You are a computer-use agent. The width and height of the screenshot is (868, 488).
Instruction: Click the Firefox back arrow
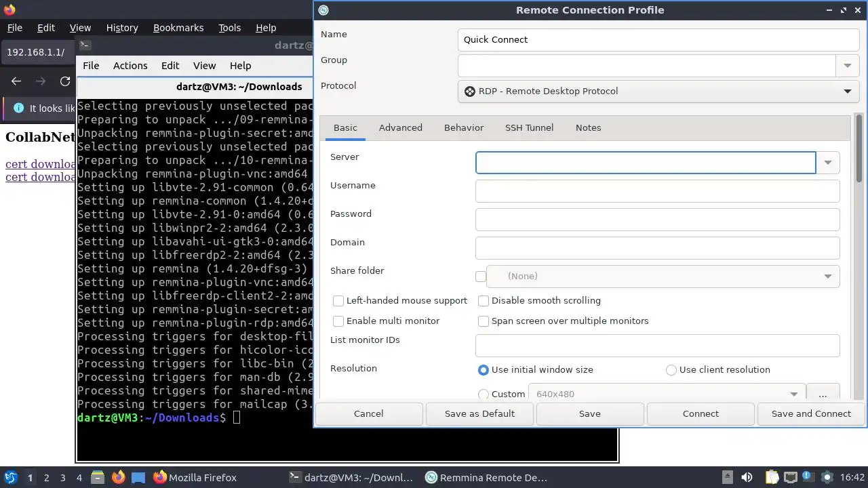[x=16, y=81]
